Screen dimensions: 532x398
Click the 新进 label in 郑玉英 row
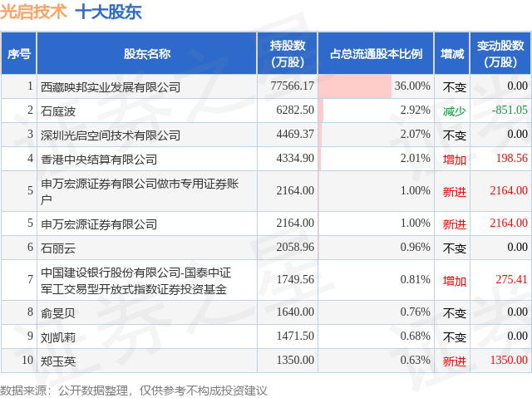(x=454, y=361)
